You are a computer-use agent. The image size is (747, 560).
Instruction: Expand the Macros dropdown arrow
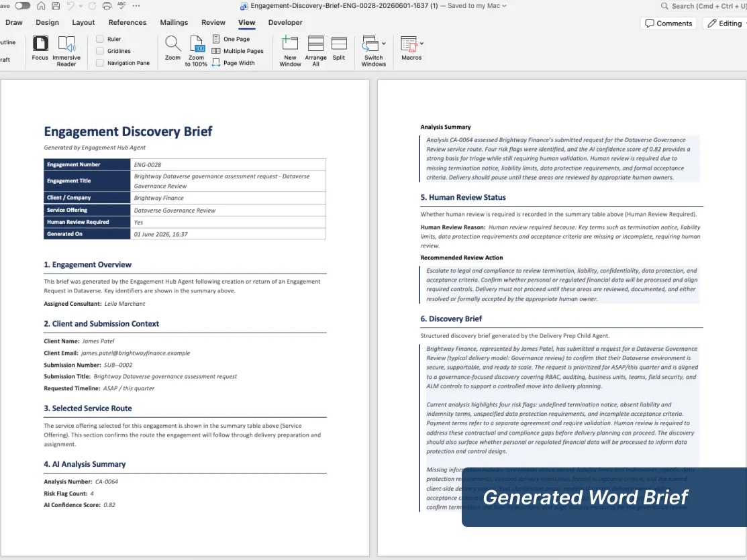point(421,44)
